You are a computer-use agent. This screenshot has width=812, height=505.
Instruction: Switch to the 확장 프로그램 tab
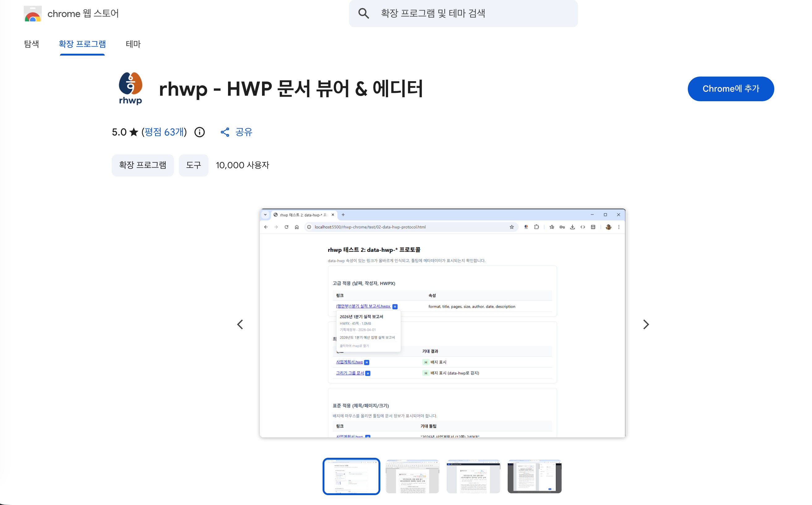point(82,44)
